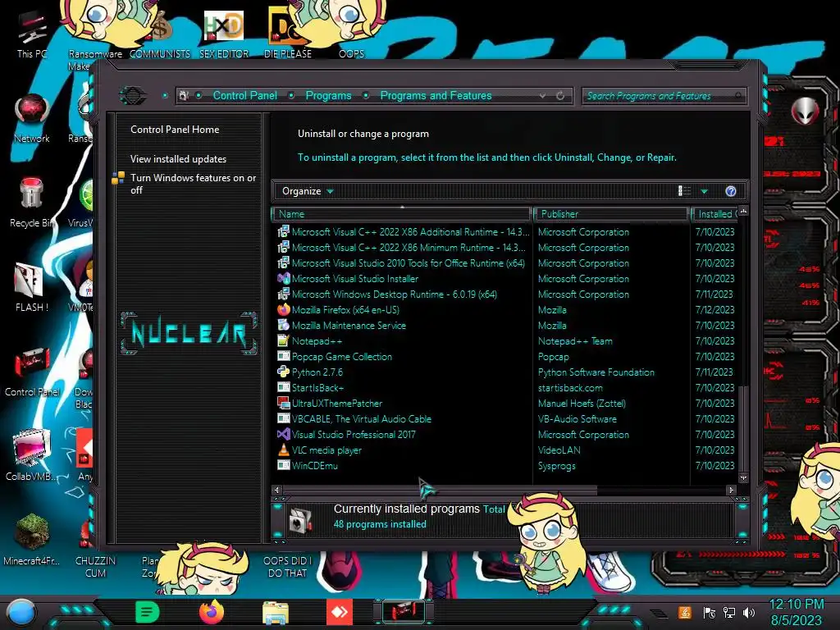Image resolution: width=840 pixels, height=630 pixels.
Task: Select UltraUXThemePatcher row
Action: 506,403
